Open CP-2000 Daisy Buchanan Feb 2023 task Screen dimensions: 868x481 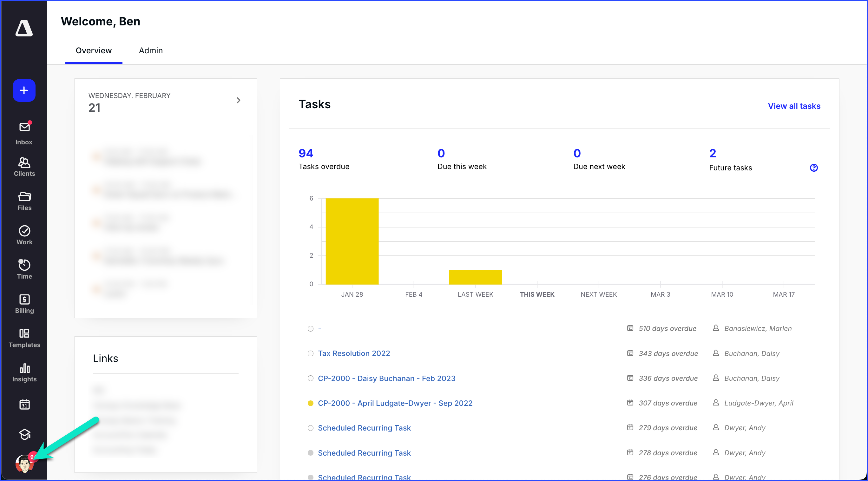click(386, 378)
